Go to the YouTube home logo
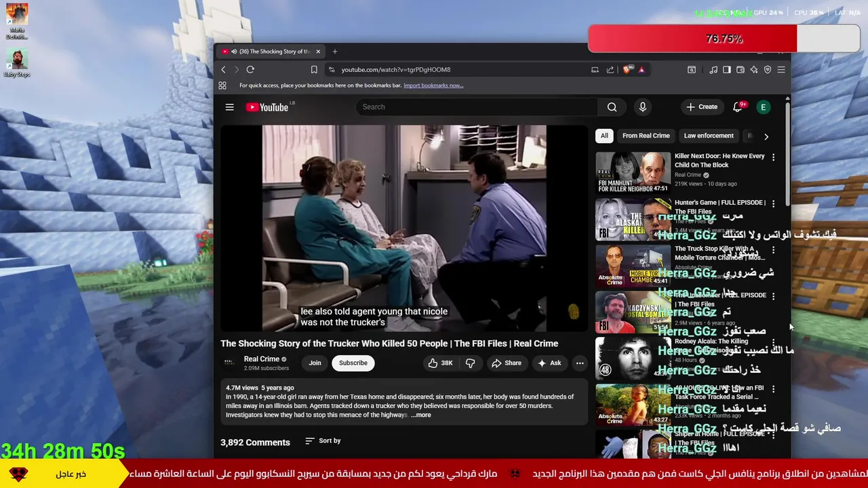Screen dimensions: 868x488 [x=267, y=107]
